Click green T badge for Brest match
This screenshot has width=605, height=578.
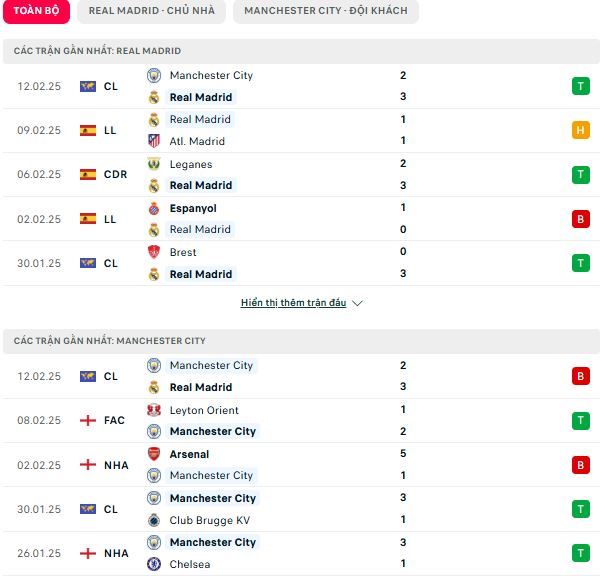pos(581,264)
